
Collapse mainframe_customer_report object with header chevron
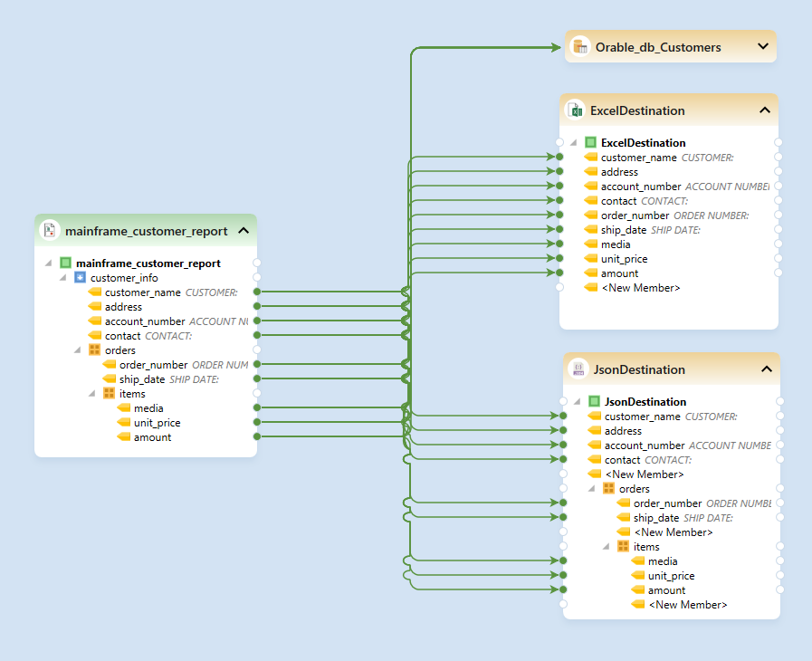pyautogui.click(x=244, y=230)
